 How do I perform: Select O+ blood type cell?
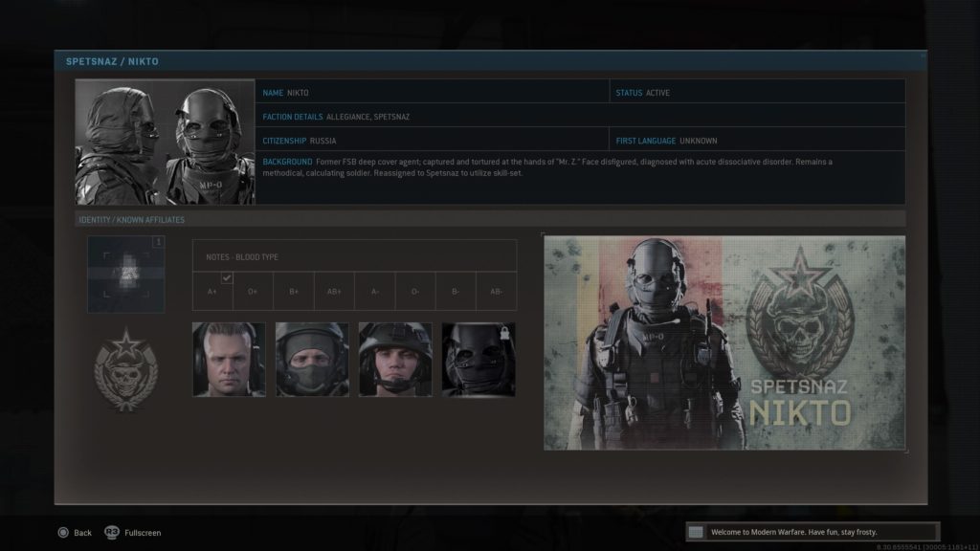[253, 291]
